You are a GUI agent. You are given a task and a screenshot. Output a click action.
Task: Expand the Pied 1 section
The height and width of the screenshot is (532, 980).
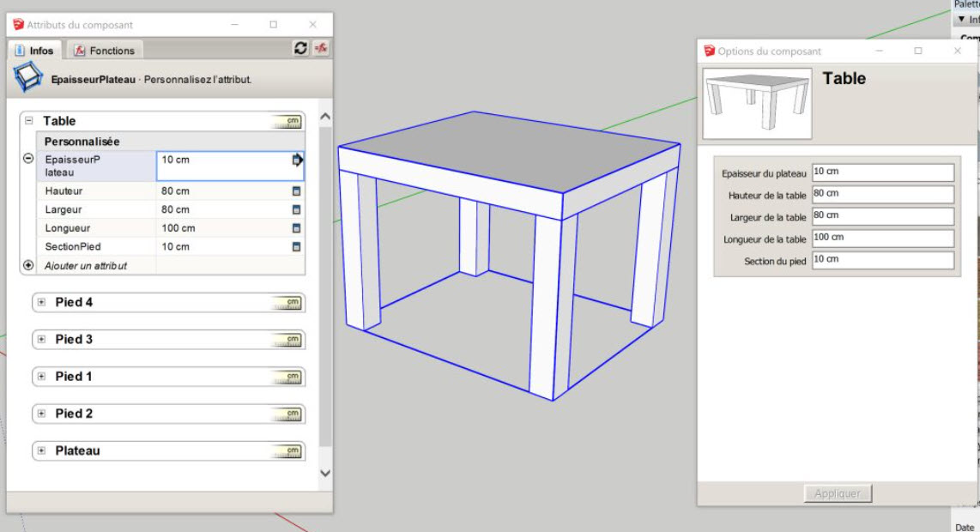click(x=40, y=377)
